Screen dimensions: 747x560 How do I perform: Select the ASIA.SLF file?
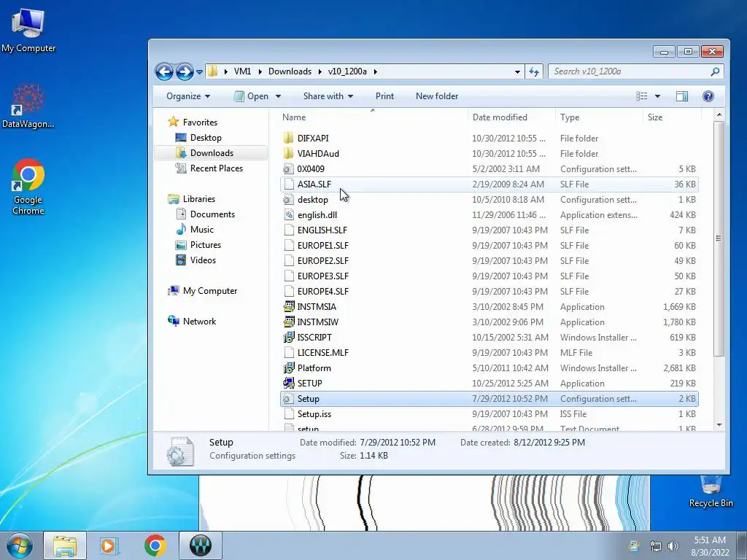(x=489, y=184)
